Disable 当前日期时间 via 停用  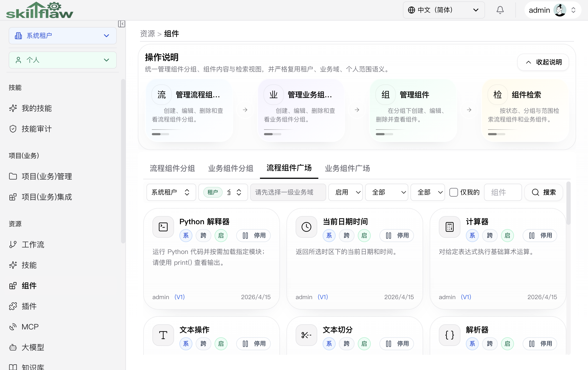click(397, 236)
